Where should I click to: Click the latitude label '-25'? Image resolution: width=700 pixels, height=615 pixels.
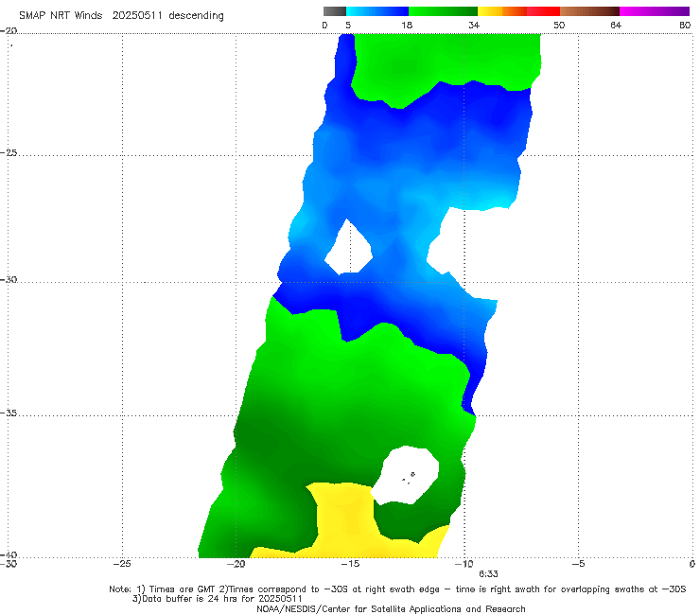[x=9, y=152]
